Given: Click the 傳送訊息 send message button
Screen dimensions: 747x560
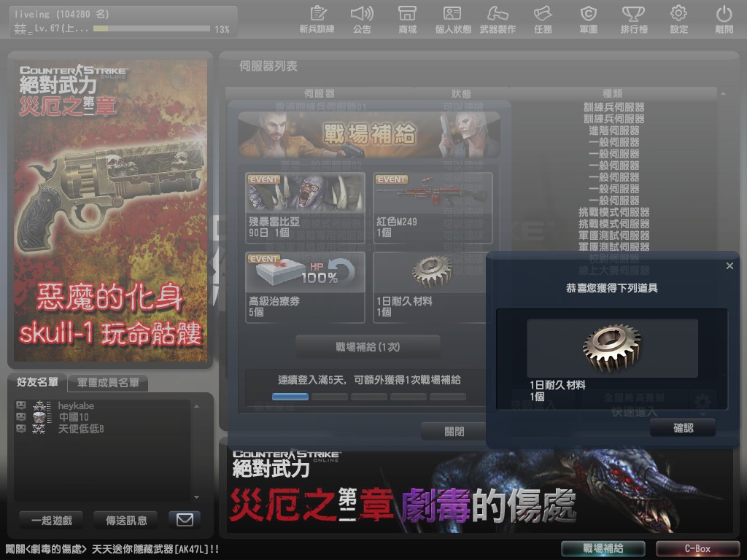Looking at the screenshot, I should pos(126,520).
